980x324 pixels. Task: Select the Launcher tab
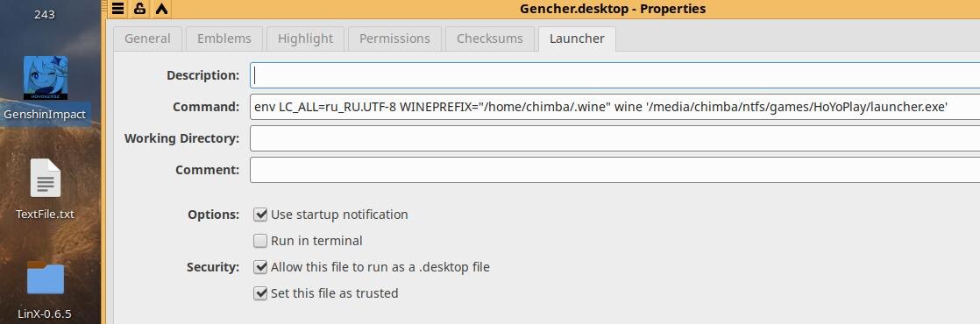tap(577, 39)
